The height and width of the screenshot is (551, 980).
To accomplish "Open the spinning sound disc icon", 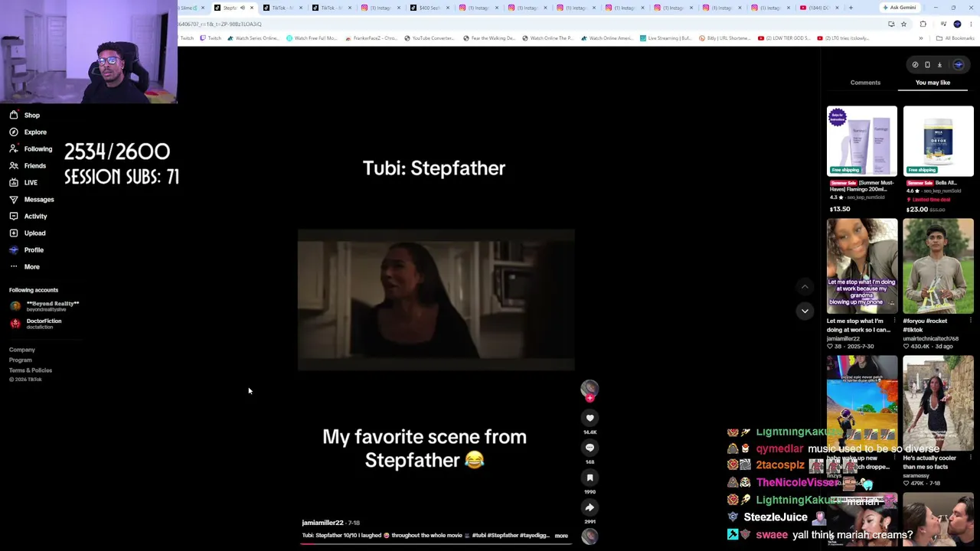I will pyautogui.click(x=590, y=536).
